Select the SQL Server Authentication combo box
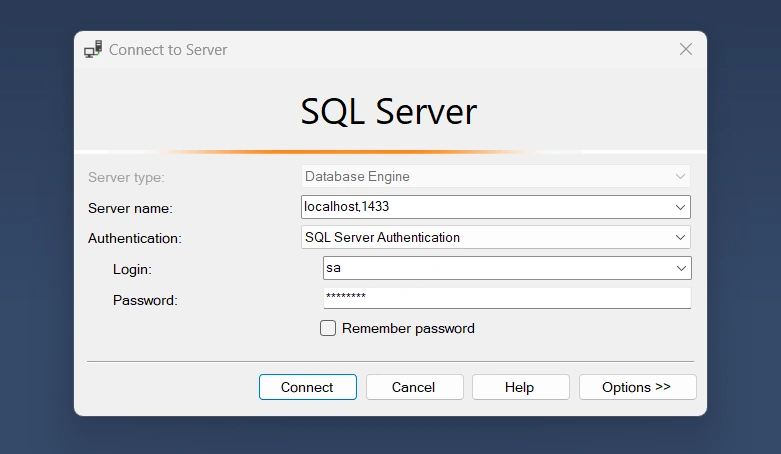The width and height of the screenshot is (781, 454). [x=496, y=237]
